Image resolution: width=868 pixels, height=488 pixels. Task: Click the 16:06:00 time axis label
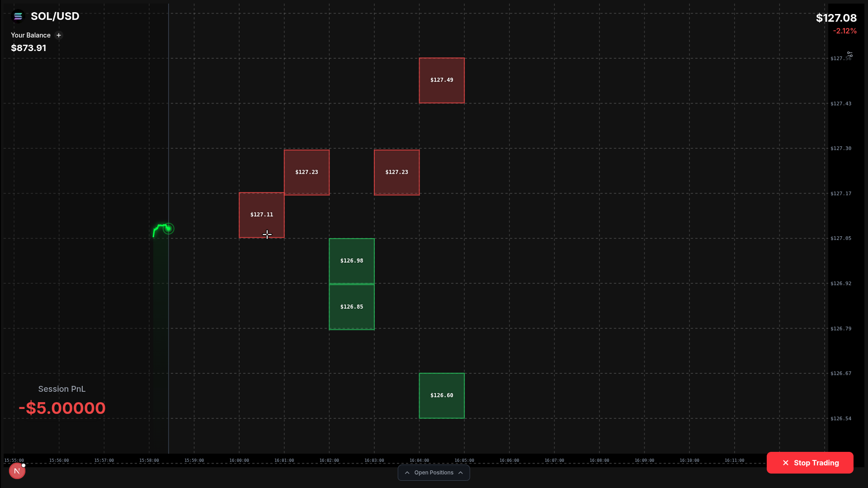pos(509,460)
